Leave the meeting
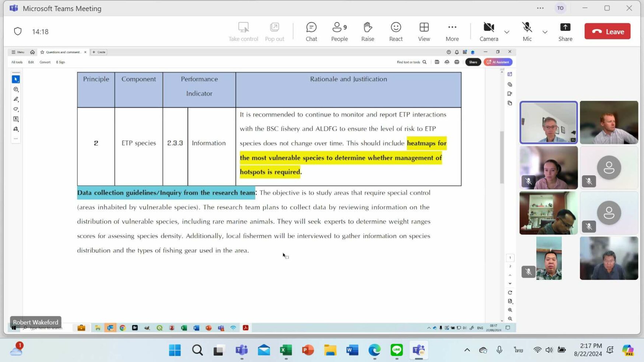644x362 pixels. pos(607,31)
